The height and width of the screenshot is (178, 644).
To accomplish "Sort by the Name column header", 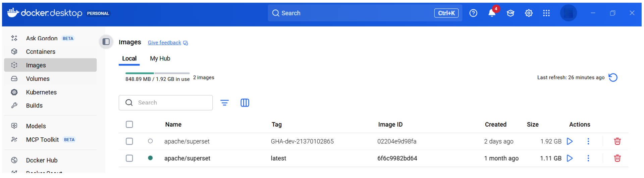I will click(173, 125).
